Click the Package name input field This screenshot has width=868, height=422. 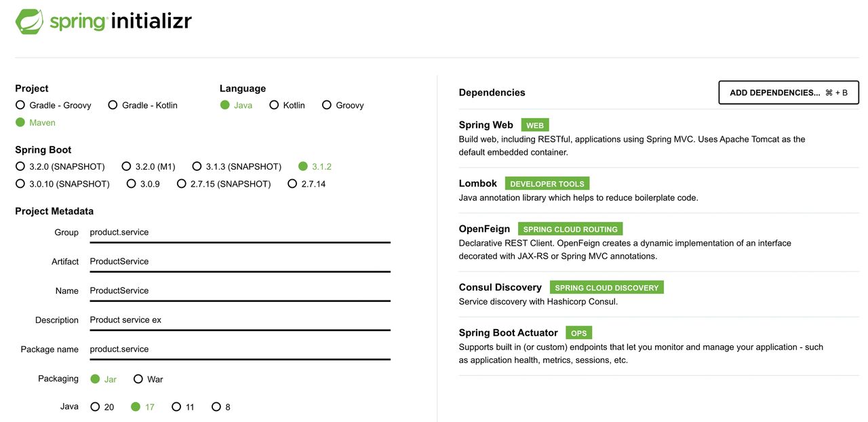[x=239, y=349]
